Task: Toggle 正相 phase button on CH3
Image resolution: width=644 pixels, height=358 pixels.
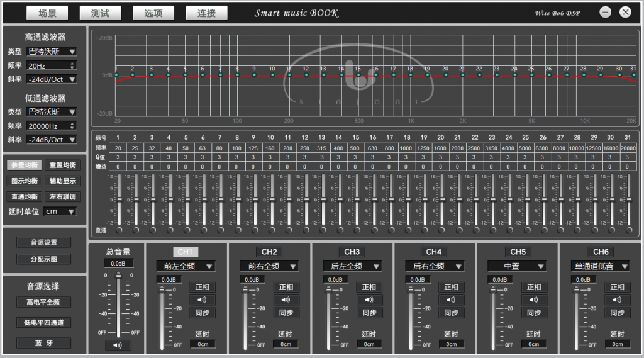Action: point(369,287)
